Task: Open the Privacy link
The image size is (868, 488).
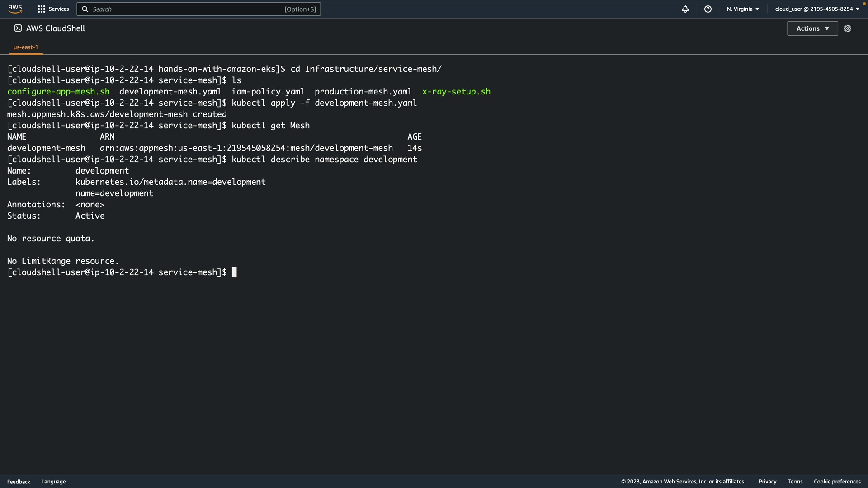Action: point(767,482)
